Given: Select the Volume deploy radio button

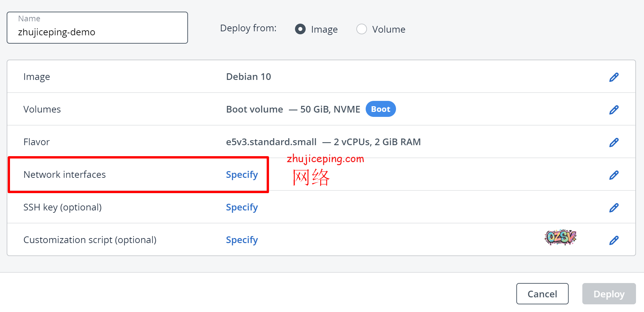Looking at the screenshot, I should pos(362,29).
